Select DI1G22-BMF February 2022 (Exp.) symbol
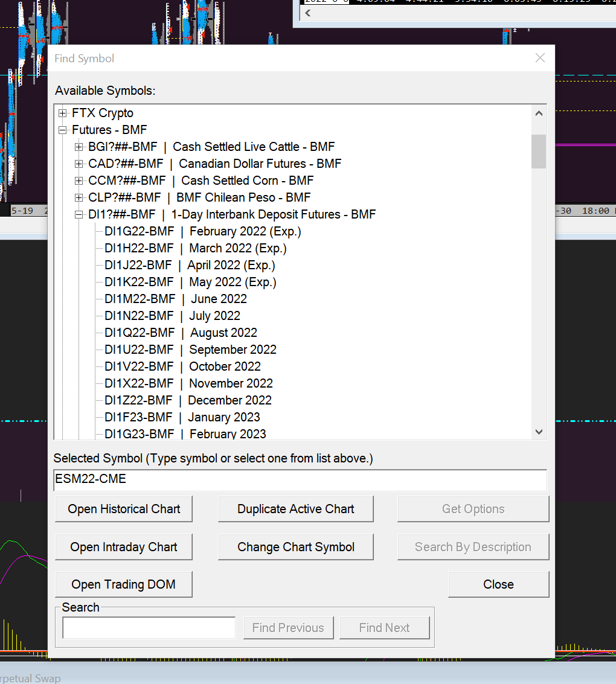The width and height of the screenshot is (616, 684). coord(203,232)
